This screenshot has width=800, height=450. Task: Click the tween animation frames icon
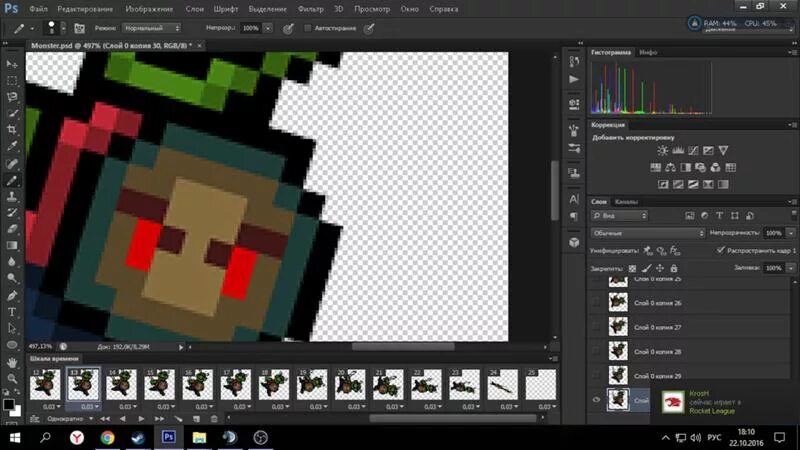(x=178, y=419)
